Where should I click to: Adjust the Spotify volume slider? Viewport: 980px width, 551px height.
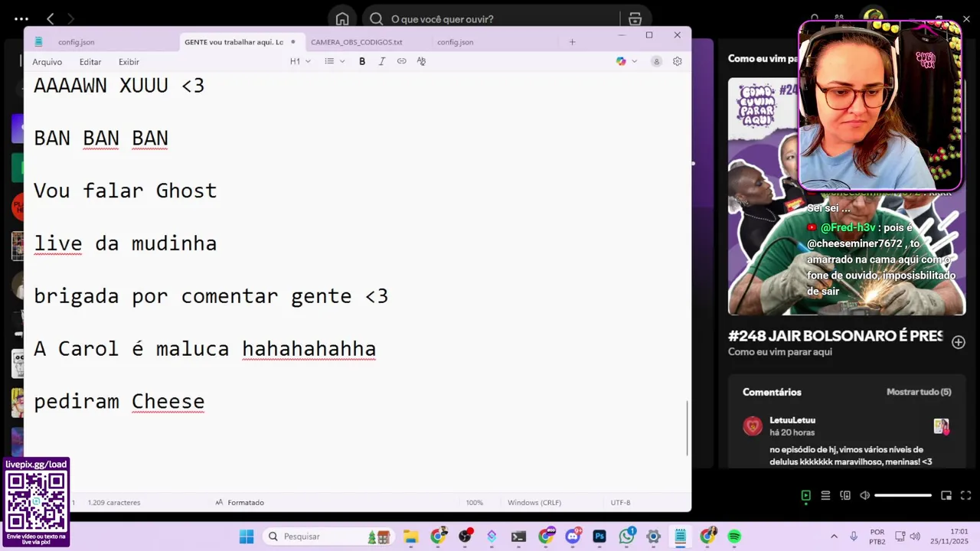point(903,495)
